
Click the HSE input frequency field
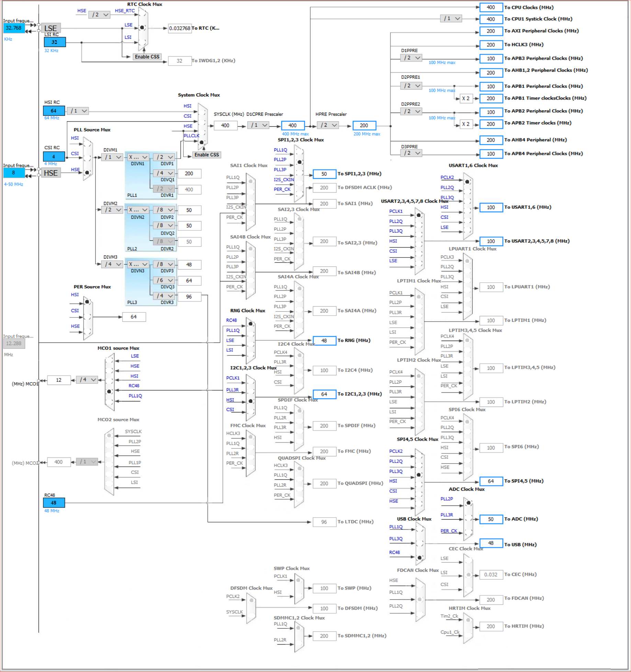14,173
